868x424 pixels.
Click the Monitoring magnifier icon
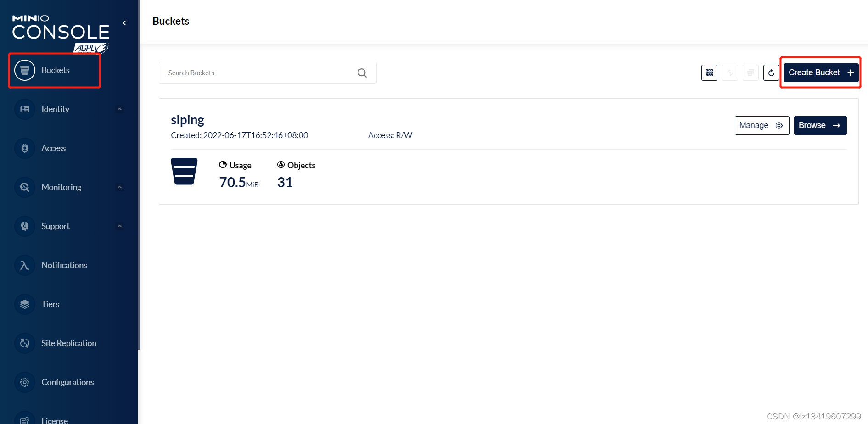click(x=25, y=187)
